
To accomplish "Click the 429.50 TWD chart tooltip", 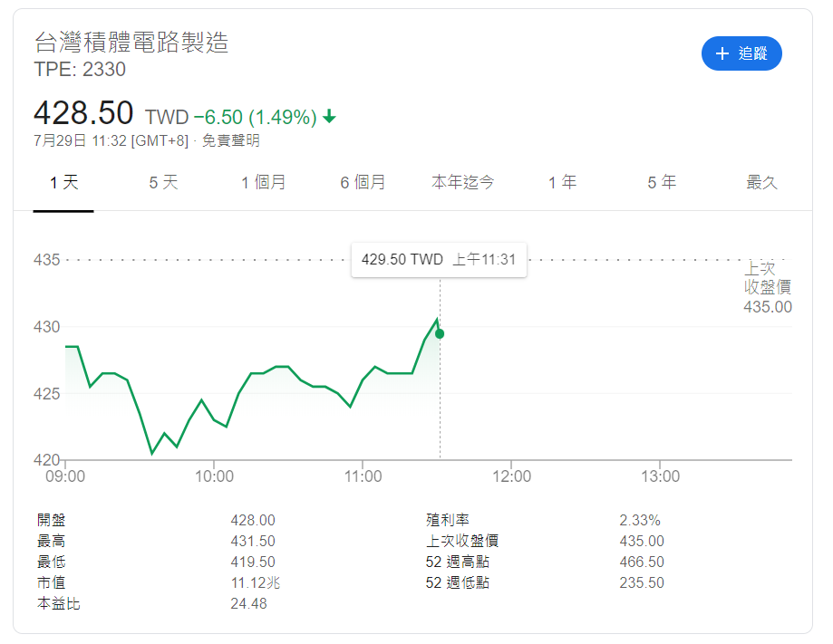I will (x=439, y=260).
